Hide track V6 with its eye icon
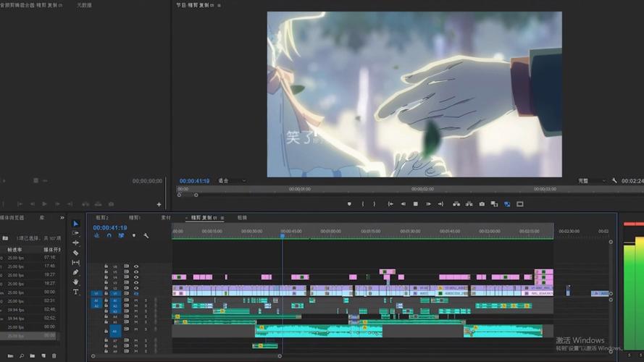Image resolution: width=644 pixels, height=362 pixels. click(x=136, y=266)
